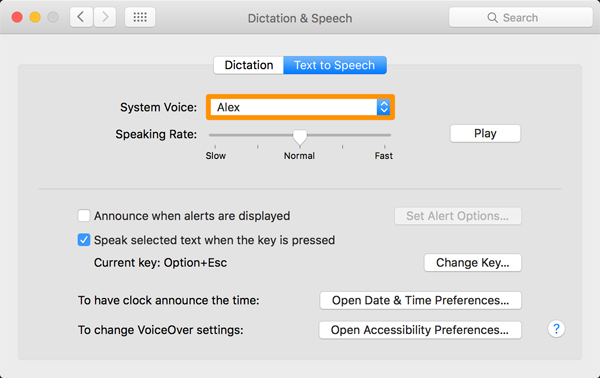
Task: Open Date & Time Preferences
Action: pos(421,300)
